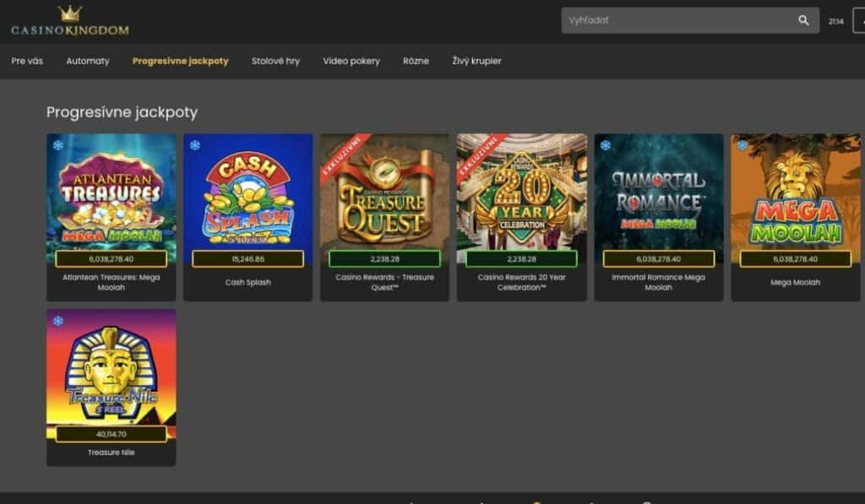Image resolution: width=865 pixels, height=504 pixels.
Task: Click snowflake icon on Cash Splash tile
Action: point(195,146)
